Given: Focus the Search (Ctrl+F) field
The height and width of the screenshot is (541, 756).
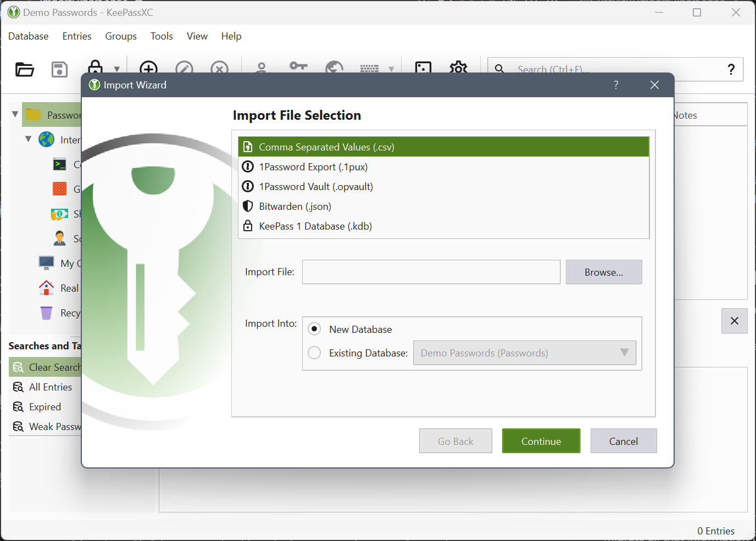Looking at the screenshot, I should click(x=615, y=69).
